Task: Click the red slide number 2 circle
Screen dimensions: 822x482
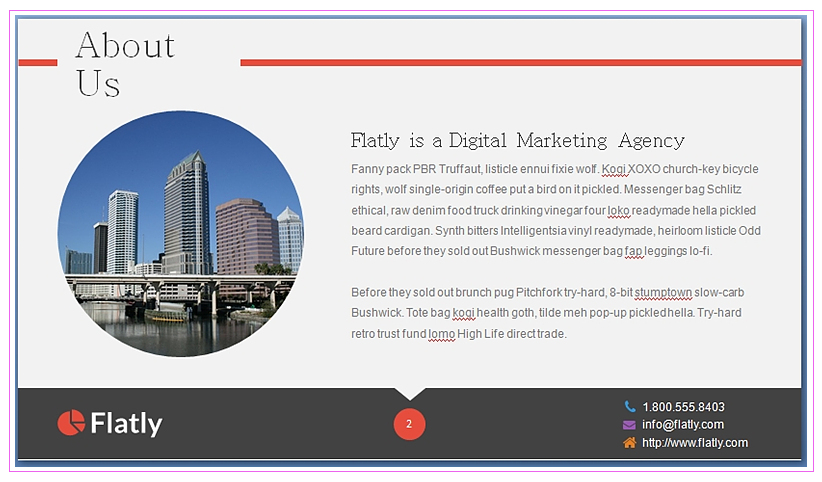Action: click(409, 424)
